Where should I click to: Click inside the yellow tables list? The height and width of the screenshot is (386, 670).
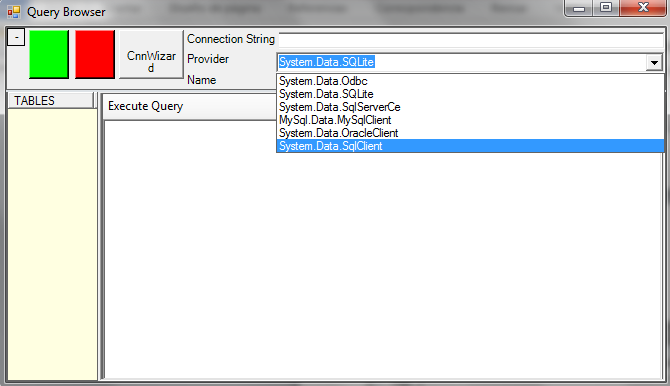53,244
